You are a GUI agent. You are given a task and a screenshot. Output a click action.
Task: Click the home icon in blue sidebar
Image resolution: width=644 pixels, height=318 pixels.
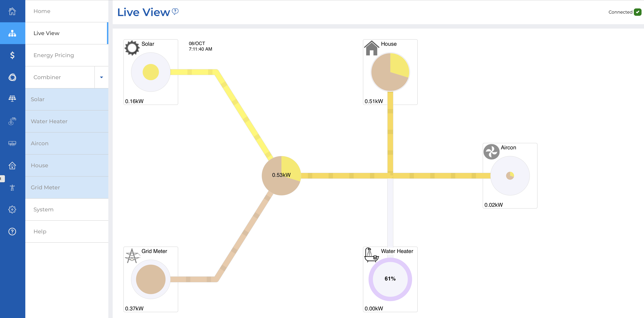(x=12, y=11)
